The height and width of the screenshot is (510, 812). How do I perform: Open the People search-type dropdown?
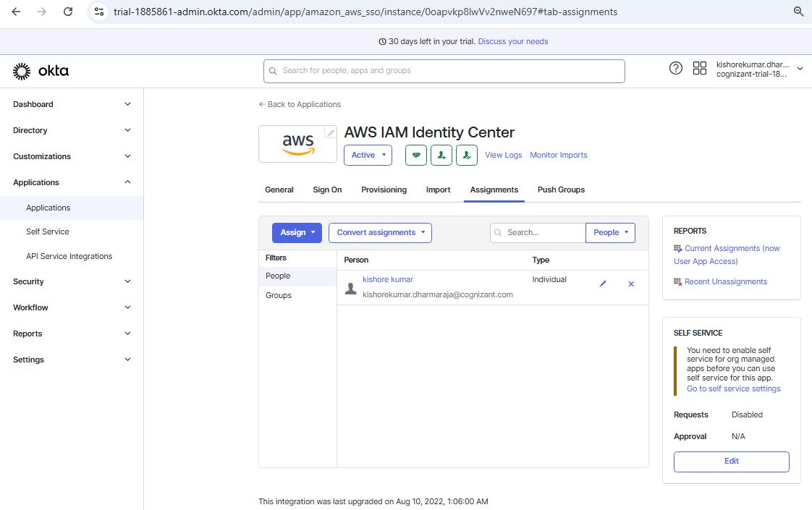tap(610, 232)
